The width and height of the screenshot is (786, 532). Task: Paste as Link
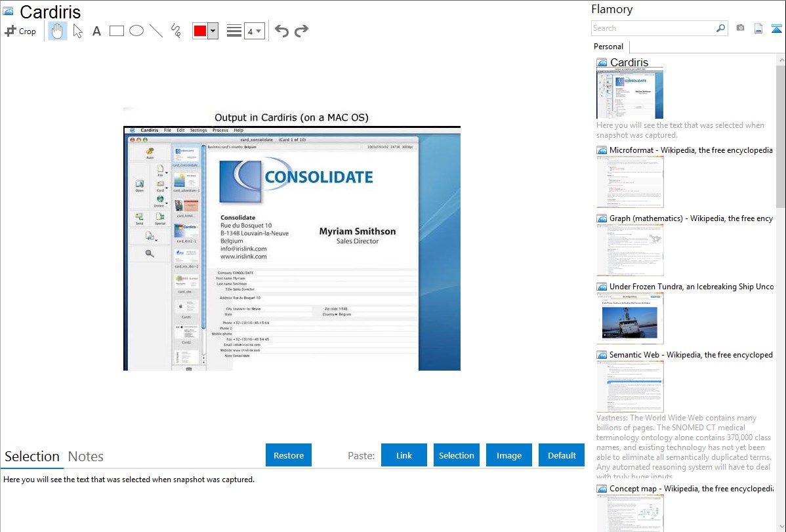[404, 455]
